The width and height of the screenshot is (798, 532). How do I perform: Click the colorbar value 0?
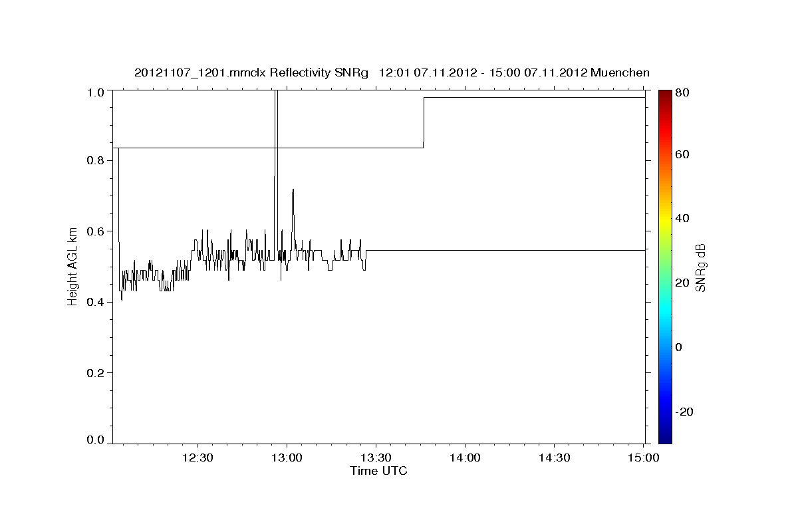coord(680,347)
